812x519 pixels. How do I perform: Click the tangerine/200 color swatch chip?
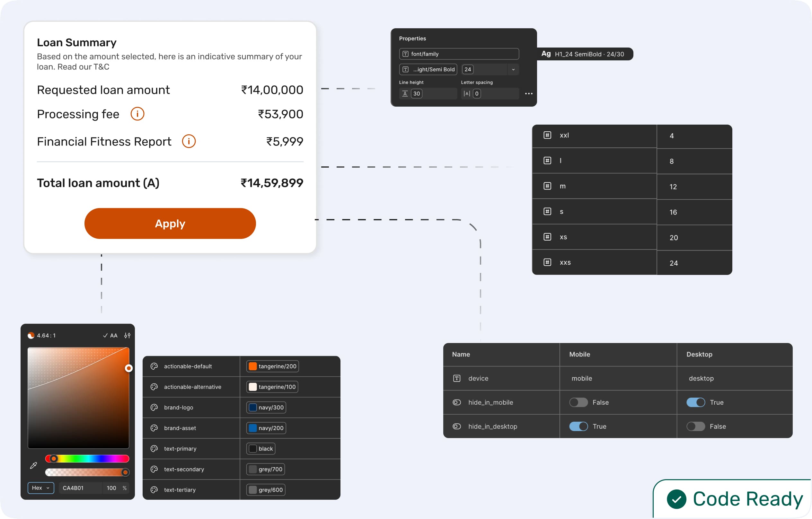[x=272, y=366]
